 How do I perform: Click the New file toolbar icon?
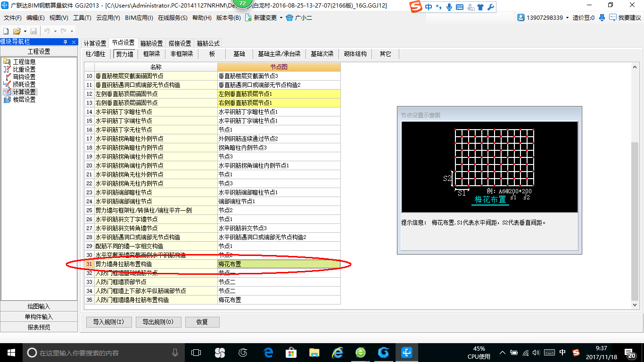(5, 31)
